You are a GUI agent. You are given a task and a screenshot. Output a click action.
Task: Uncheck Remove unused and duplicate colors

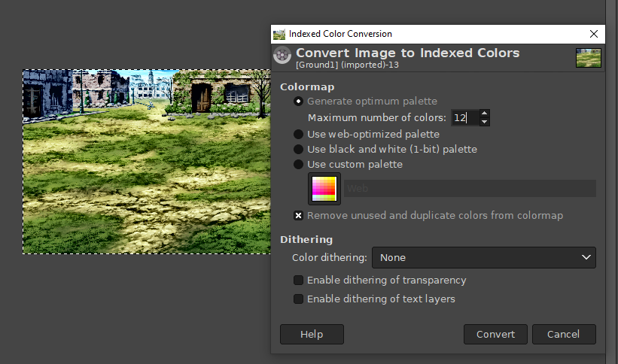point(298,216)
